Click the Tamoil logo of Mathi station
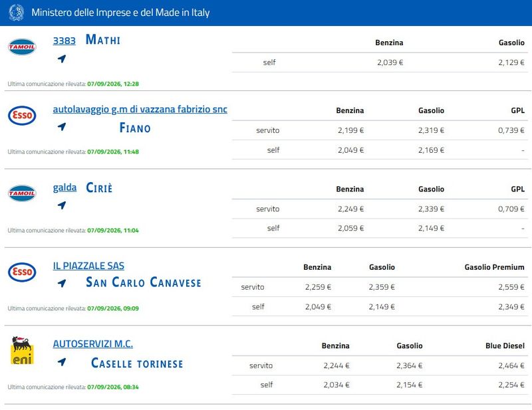Viewport: 532px width, 410px height. [22, 47]
